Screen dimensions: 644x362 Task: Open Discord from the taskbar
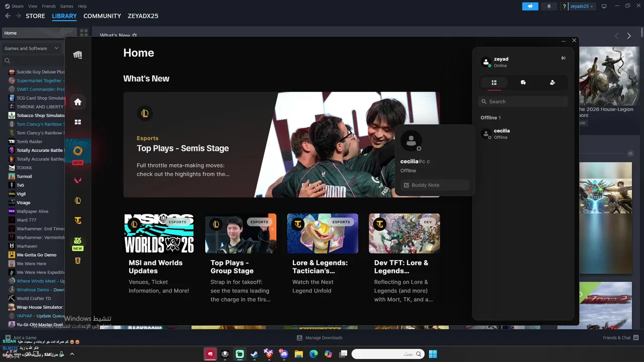click(283, 354)
